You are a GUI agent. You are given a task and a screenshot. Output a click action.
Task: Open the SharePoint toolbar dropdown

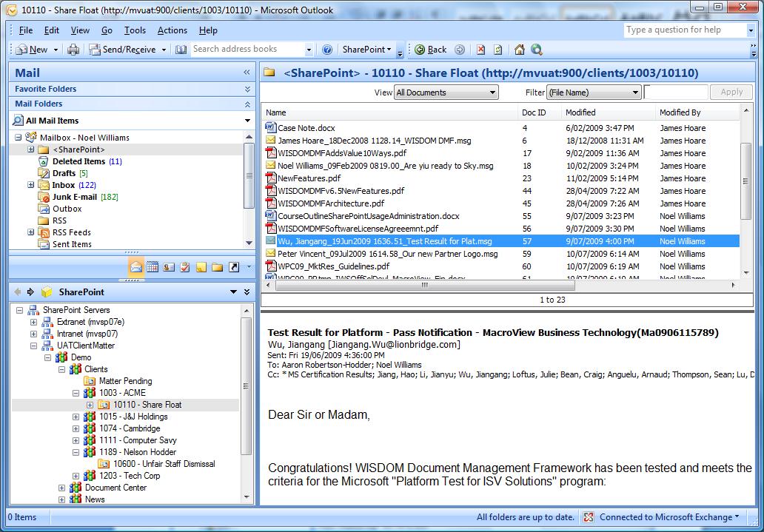(x=367, y=50)
